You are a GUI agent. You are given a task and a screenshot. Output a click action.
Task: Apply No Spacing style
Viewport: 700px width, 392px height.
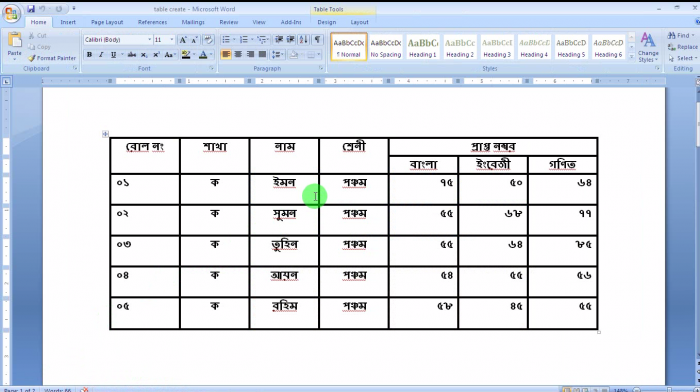386,46
